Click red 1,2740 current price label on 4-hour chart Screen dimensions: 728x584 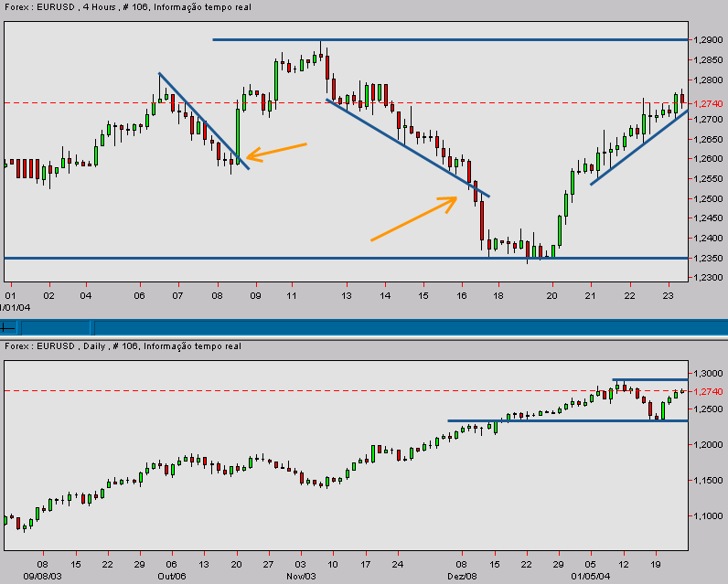coord(708,103)
